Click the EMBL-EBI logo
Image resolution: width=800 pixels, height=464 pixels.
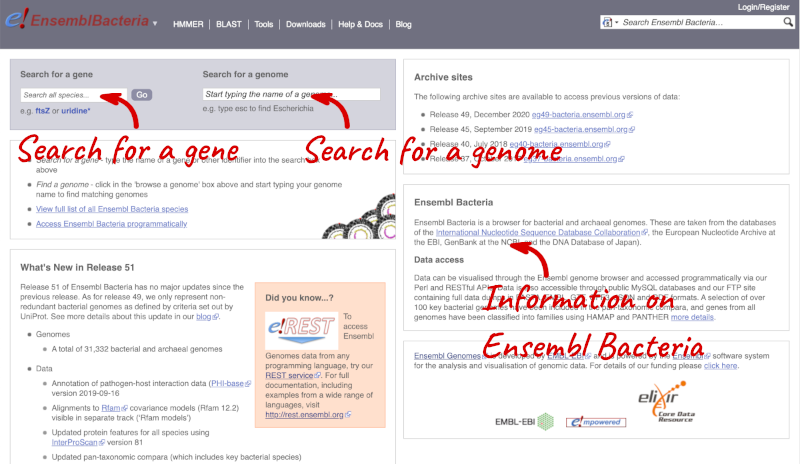coord(524,422)
